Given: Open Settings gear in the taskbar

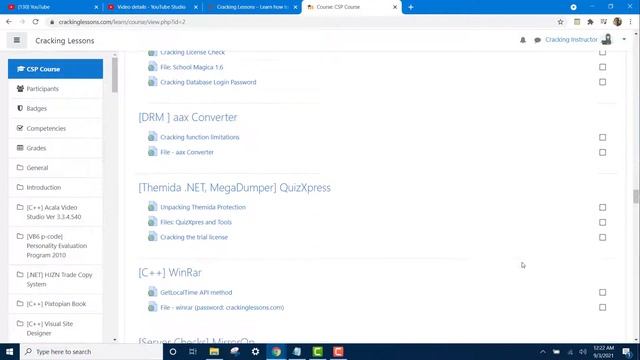Looking at the screenshot, I should (x=256, y=351).
